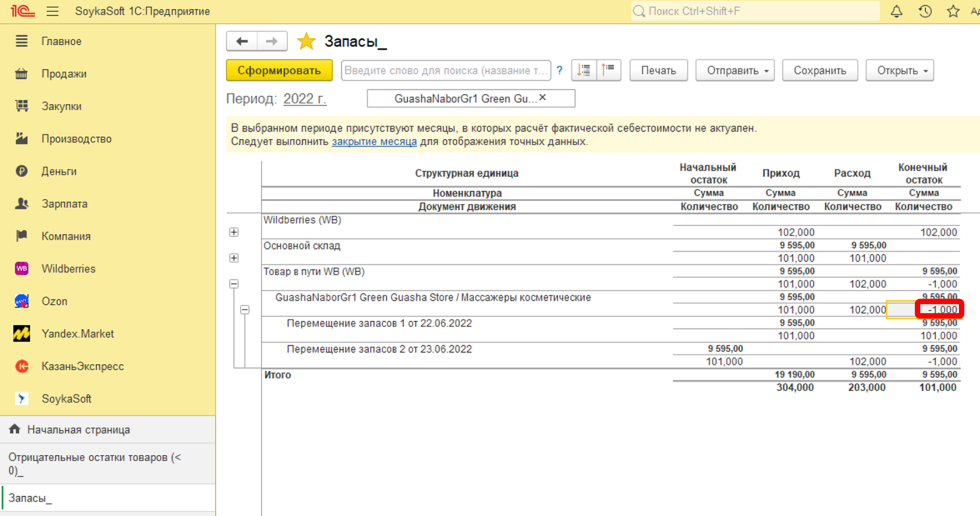Expand the Wildberries (WB) row

[x=234, y=232]
